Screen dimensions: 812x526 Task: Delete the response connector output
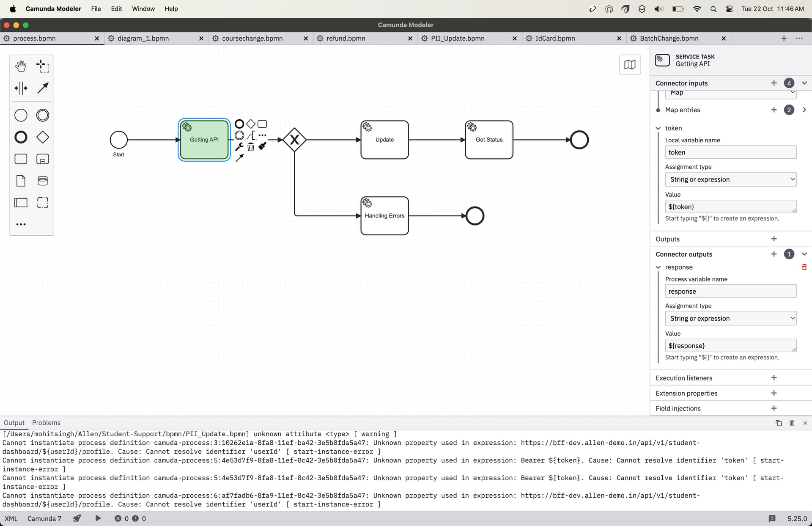(x=804, y=267)
